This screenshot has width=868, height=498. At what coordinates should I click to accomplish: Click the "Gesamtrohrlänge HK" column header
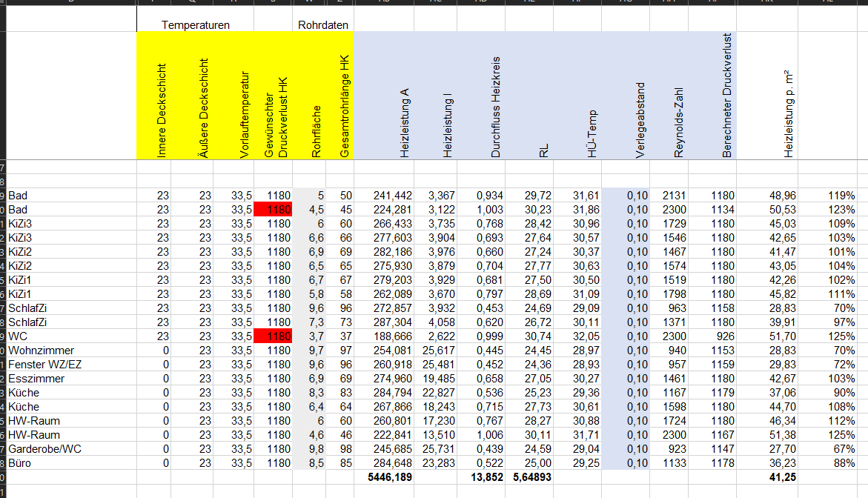pos(340,96)
